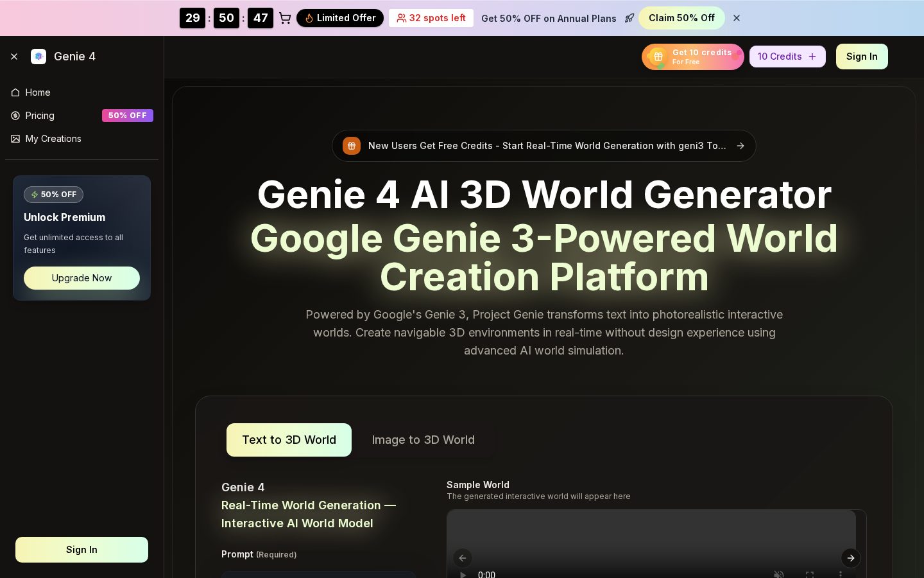
Task: Click the Home house icon
Action: (15, 92)
